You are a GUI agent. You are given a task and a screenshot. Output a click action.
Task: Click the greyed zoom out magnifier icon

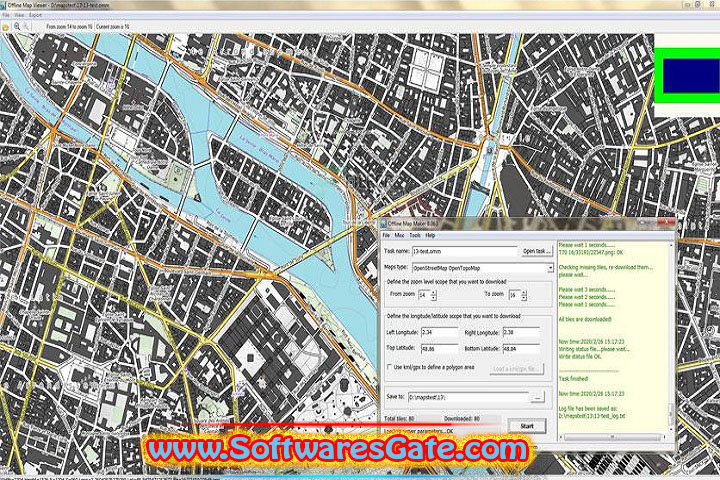point(27,27)
